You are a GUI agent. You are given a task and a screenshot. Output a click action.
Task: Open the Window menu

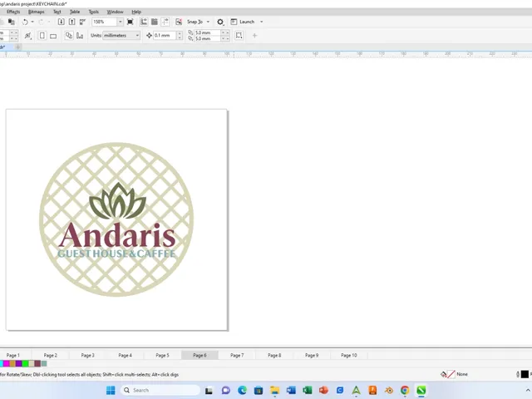[x=115, y=12]
